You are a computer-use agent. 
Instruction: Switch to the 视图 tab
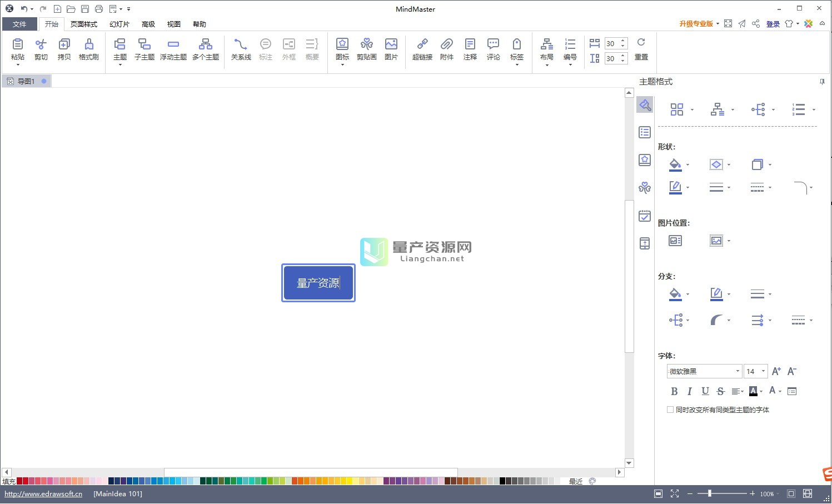[x=174, y=24]
